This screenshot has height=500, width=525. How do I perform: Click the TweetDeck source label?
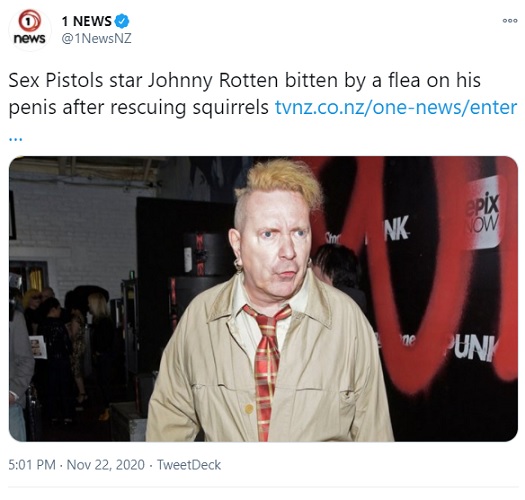click(x=189, y=465)
